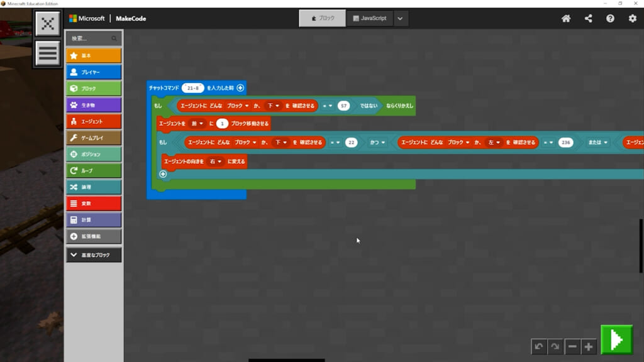
Task: Expand the 高度なブロック category section
Action: 94,255
